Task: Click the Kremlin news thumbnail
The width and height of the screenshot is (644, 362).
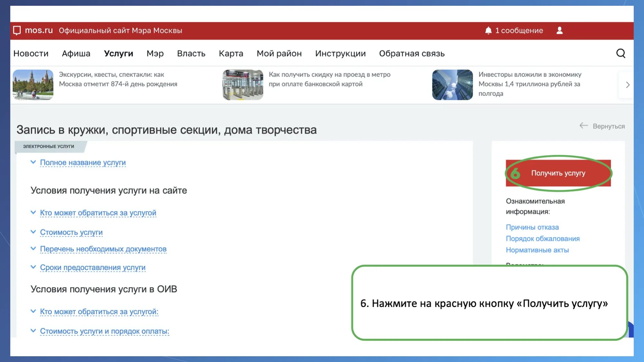Action: [x=33, y=85]
